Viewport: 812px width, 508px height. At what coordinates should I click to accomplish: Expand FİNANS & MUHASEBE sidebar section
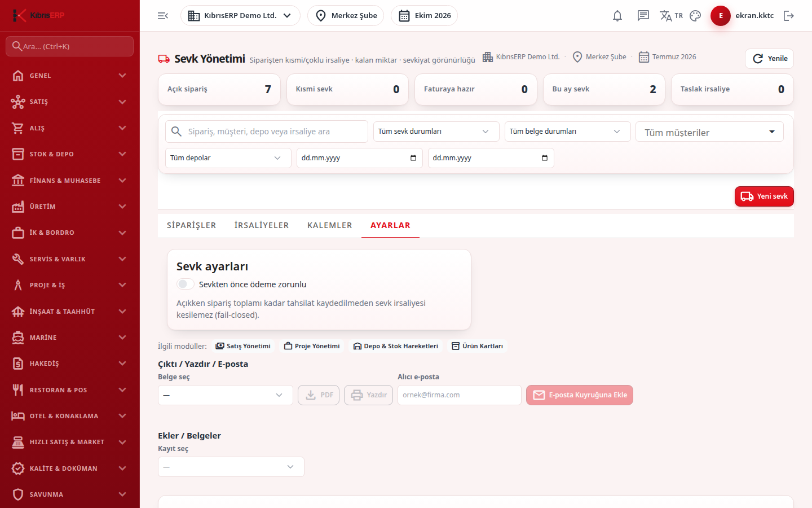(70, 181)
